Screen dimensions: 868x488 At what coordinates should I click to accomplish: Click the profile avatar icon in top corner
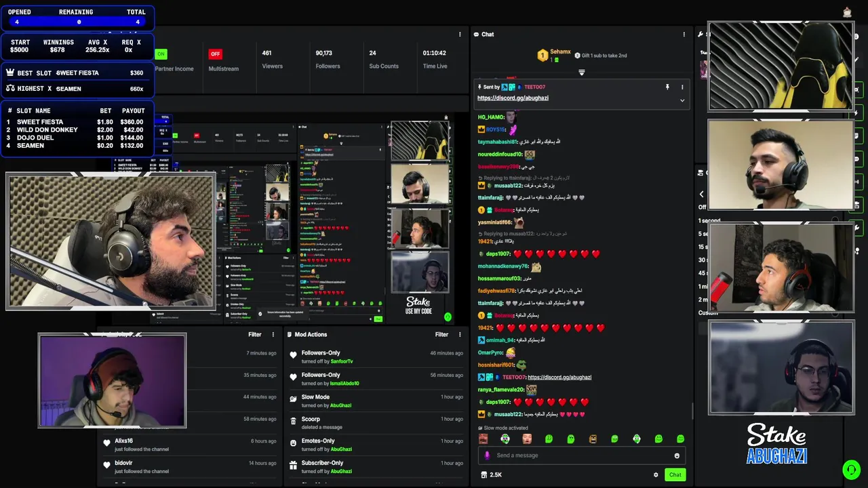pyautogui.click(x=847, y=12)
